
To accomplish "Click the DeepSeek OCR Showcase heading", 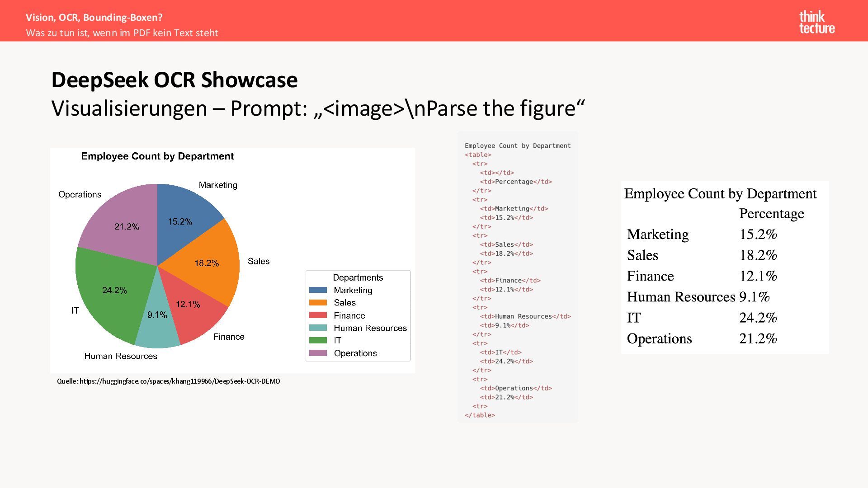I will pyautogui.click(x=174, y=80).
